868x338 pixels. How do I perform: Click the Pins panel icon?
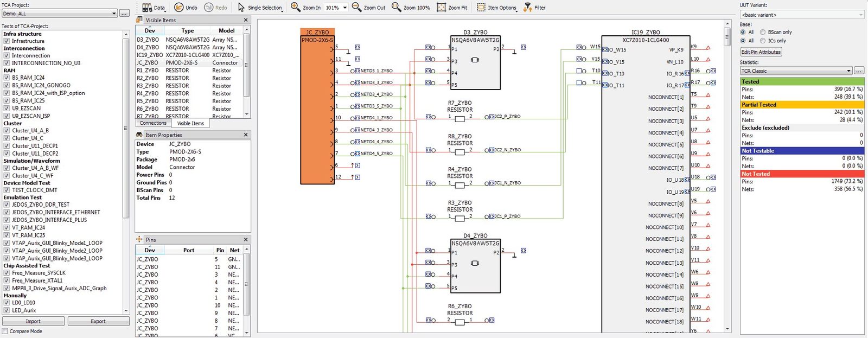[x=139, y=239]
